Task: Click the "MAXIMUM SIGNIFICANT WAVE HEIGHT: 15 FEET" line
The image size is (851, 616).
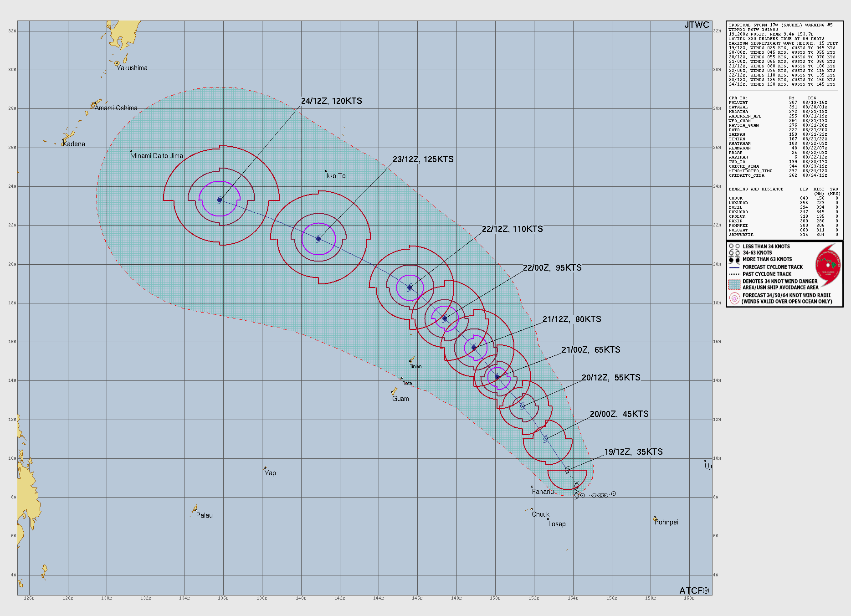Action: pyautogui.click(x=783, y=43)
